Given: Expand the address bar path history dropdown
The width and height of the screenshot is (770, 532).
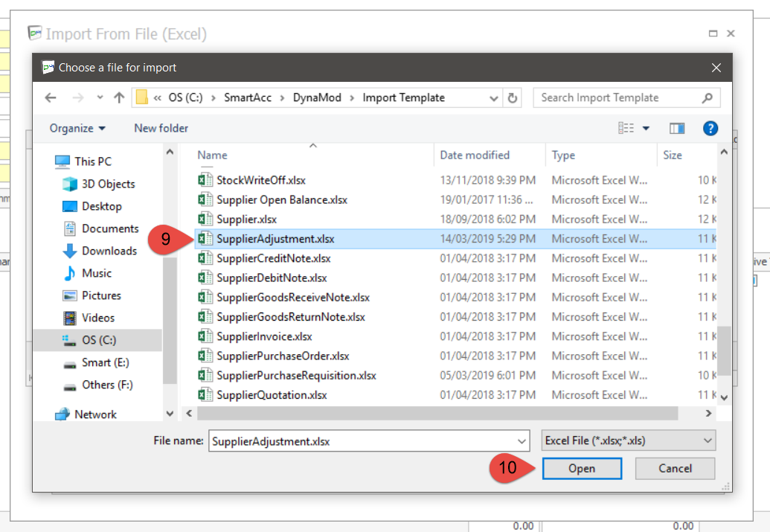Looking at the screenshot, I should click(494, 98).
